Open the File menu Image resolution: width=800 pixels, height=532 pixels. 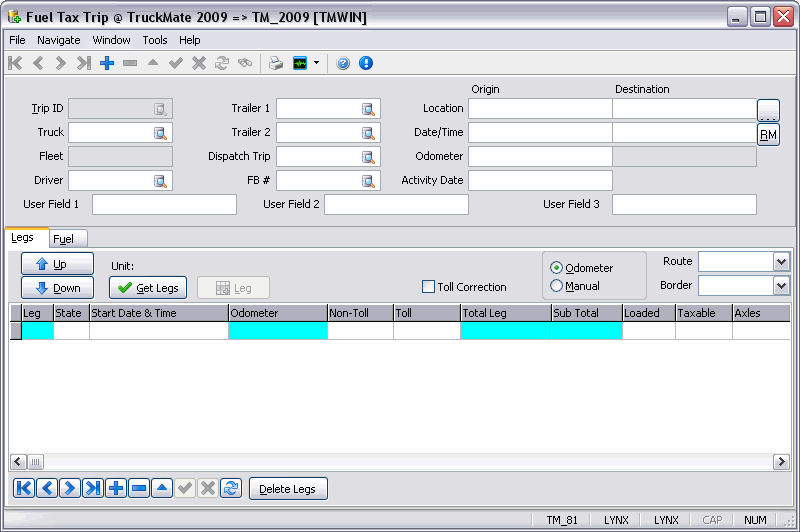(17, 40)
